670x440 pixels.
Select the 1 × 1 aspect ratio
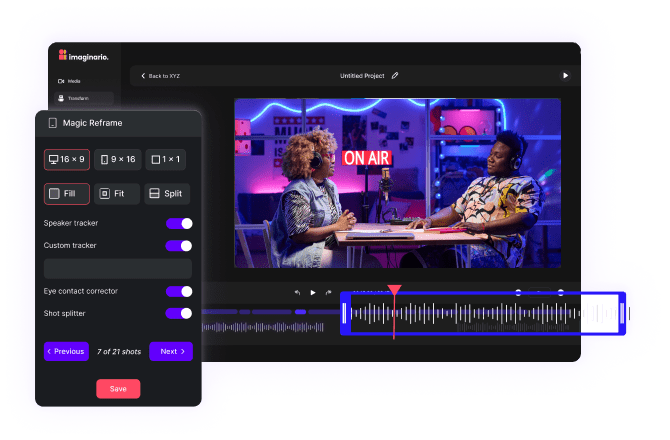click(x=166, y=159)
